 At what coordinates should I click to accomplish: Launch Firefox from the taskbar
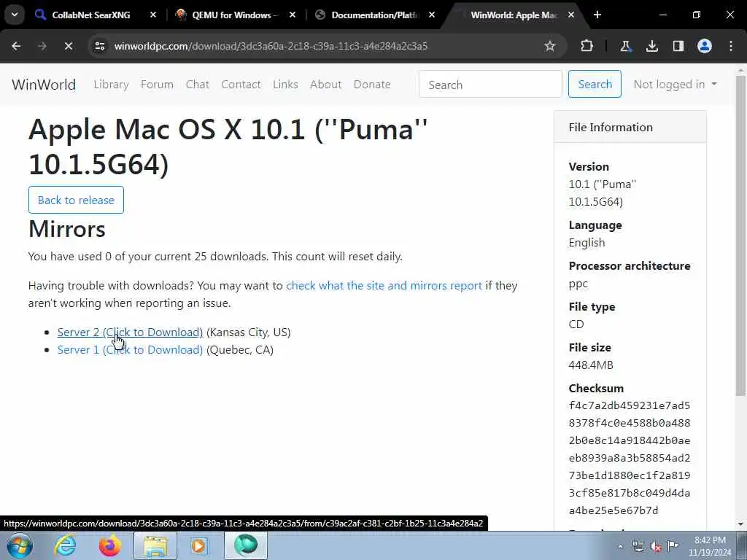tap(110, 545)
